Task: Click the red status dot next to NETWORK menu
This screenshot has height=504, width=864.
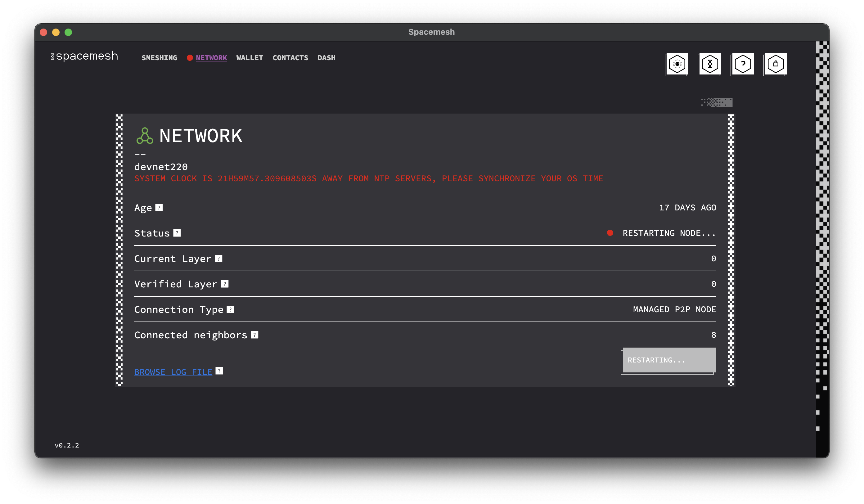Action: (190, 58)
